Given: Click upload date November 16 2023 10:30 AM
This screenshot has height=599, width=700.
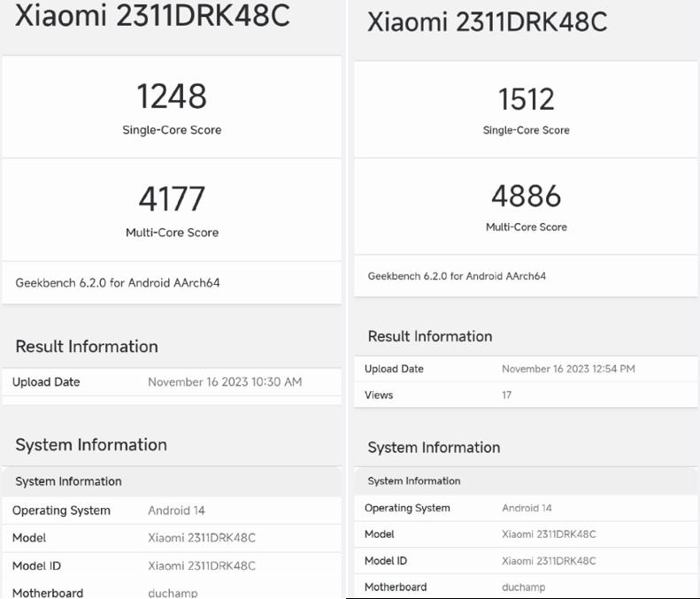Looking at the screenshot, I should pos(225,382).
